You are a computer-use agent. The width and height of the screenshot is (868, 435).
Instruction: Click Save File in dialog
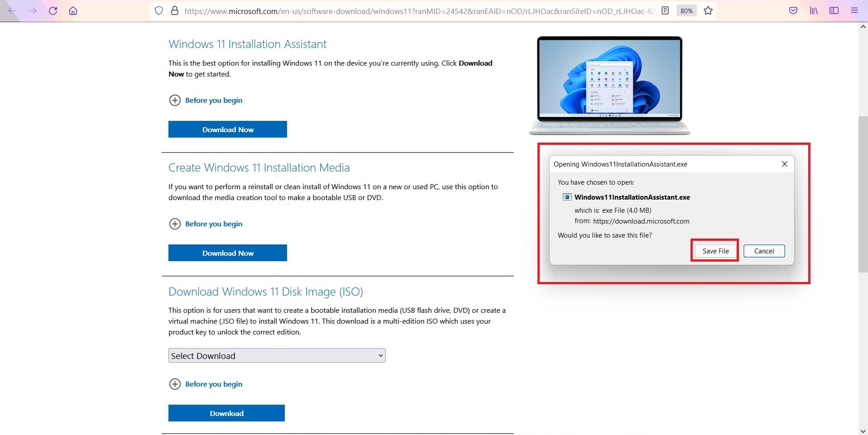(x=715, y=251)
